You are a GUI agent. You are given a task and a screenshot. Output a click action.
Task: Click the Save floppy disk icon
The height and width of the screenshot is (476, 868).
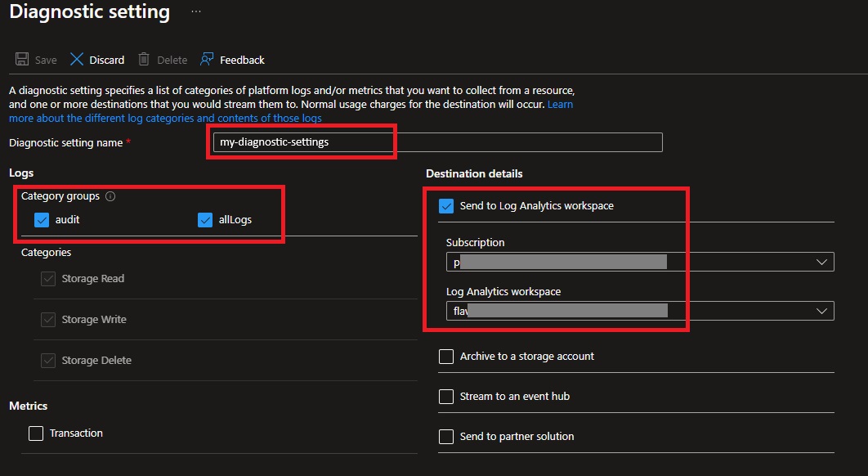(x=22, y=59)
